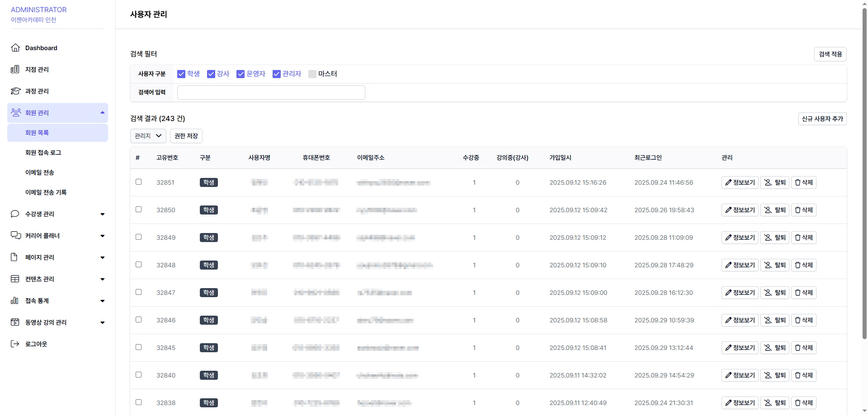Uncheck the 학생 user type checkbox

click(x=181, y=74)
